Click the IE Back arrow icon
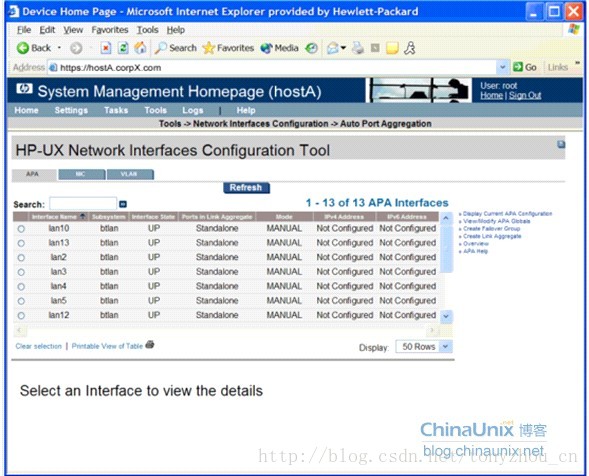 pos(23,48)
